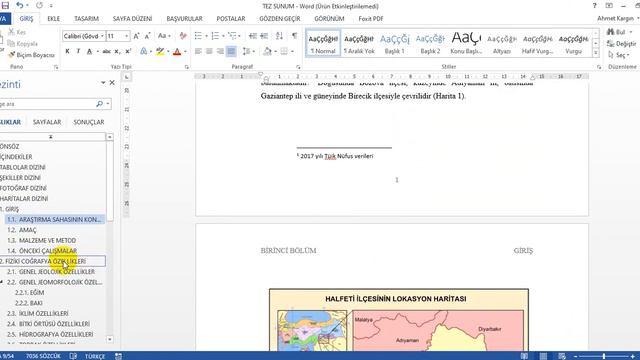
Task: Show paragraph marks and hidden symbols
Action: 294,36
